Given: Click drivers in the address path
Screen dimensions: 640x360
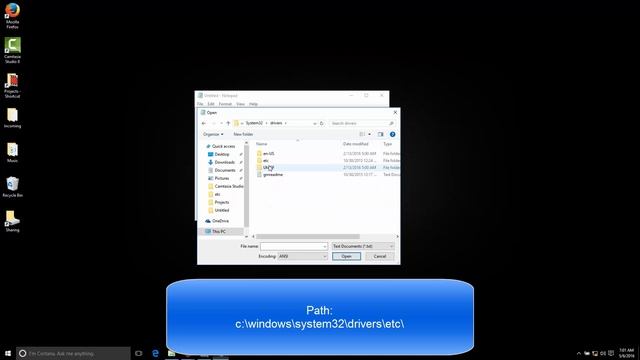Looking at the screenshot, I should (x=276, y=123).
